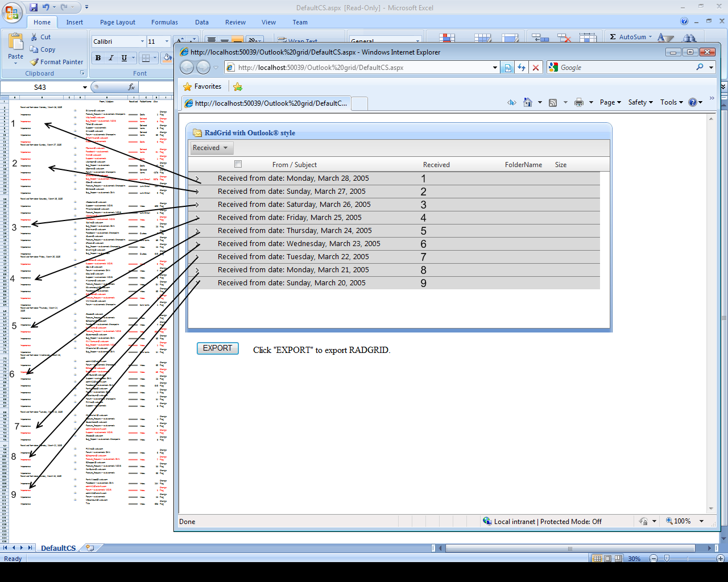Viewport: 728px width, 582px height.
Task: Open the IE Page menu
Action: point(610,102)
